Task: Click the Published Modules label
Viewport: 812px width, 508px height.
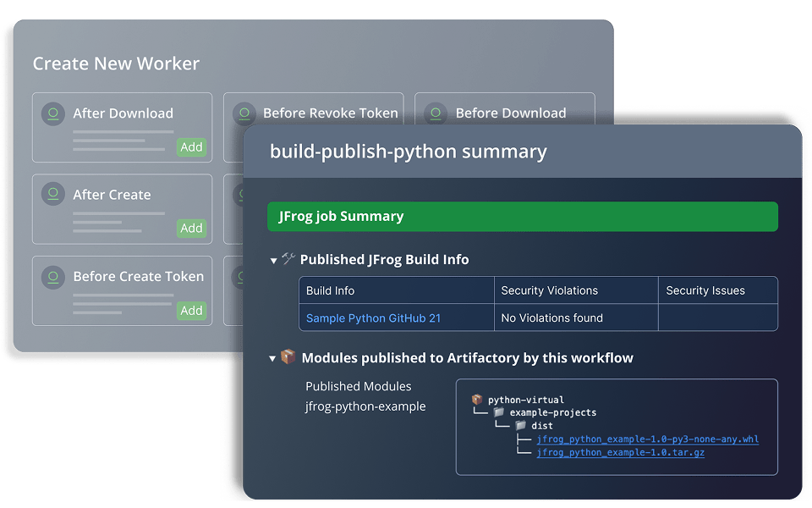Action: [359, 386]
